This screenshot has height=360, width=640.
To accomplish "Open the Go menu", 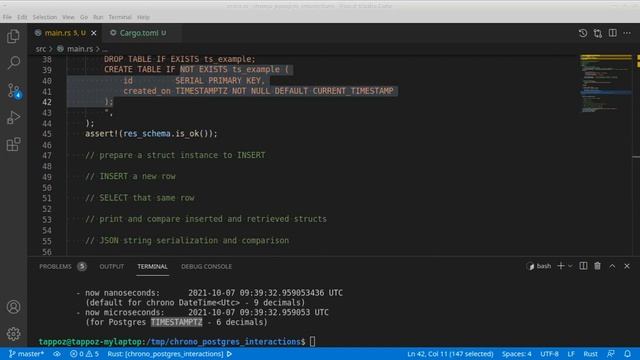I will [x=84, y=17].
